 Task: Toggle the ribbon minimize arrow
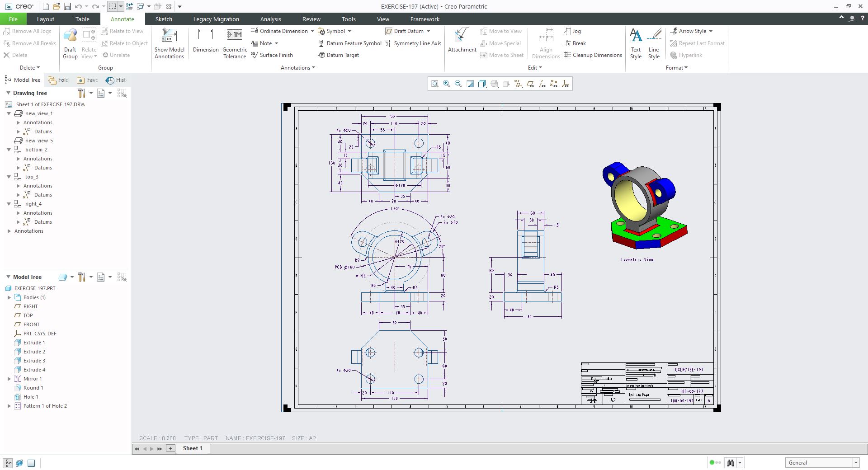(841, 18)
